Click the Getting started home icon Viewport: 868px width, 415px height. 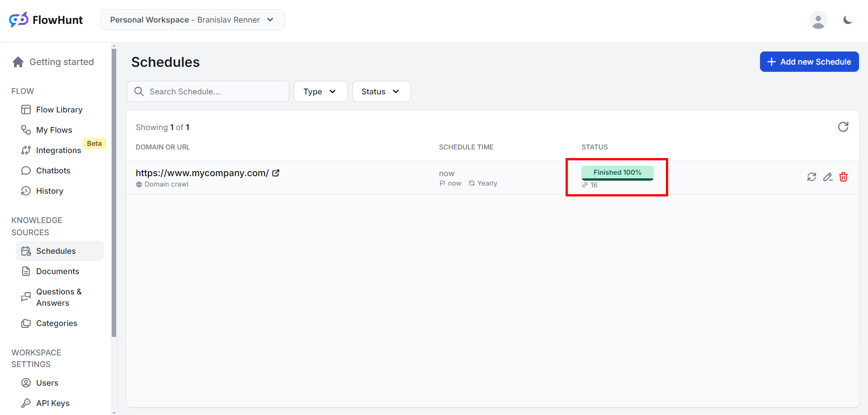(18, 62)
